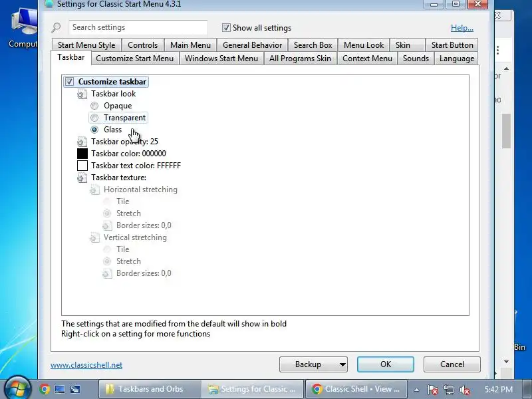Switch to the Sounds tab

[x=416, y=59]
